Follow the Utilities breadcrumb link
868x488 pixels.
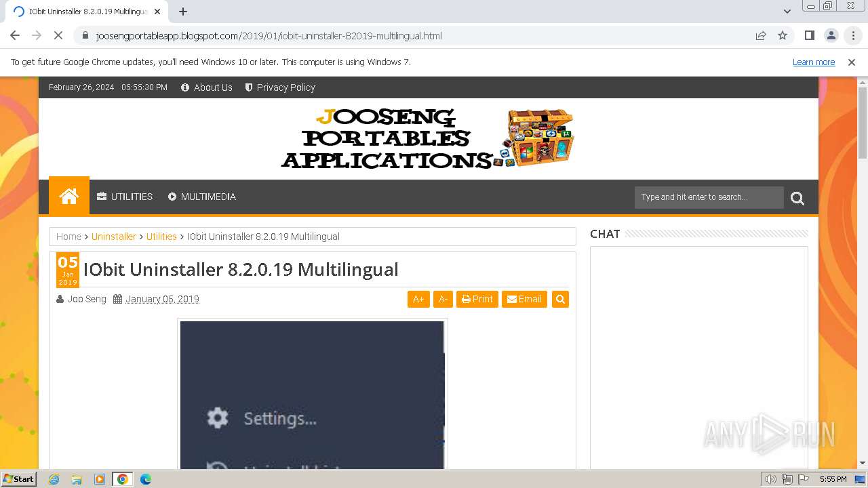pyautogui.click(x=161, y=237)
